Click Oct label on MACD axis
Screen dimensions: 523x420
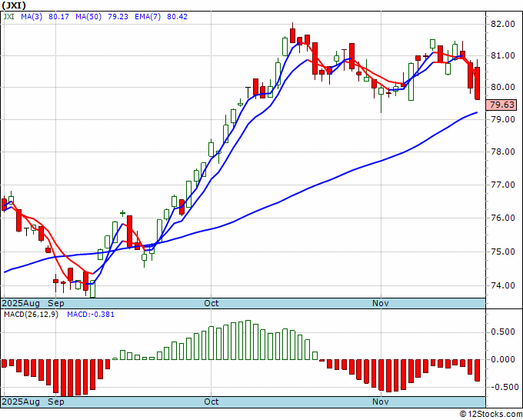pos(212,402)
